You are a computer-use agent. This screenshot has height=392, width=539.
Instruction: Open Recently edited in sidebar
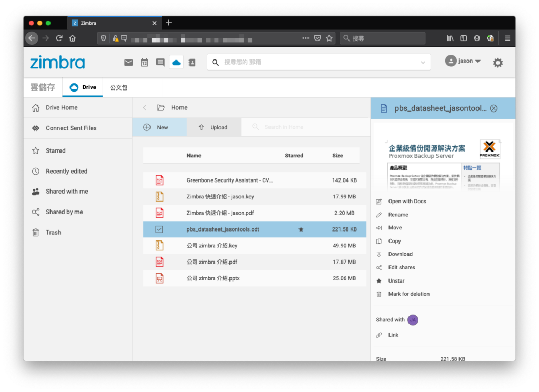click(x=78, y=171)
